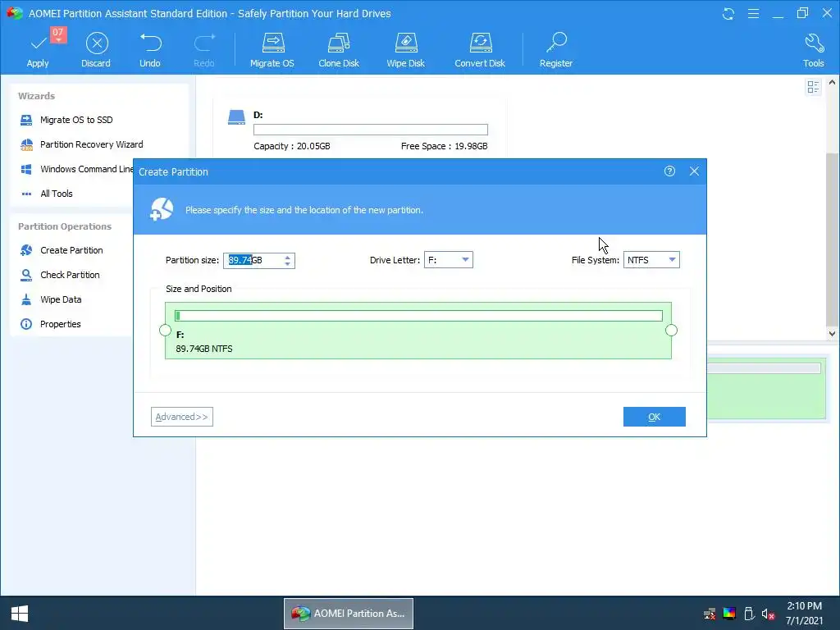The height and width of the screenshot is (630, 840).
Task: Click the F: partition usage bar
Action: pyautogui.click(x=418, y=316)
